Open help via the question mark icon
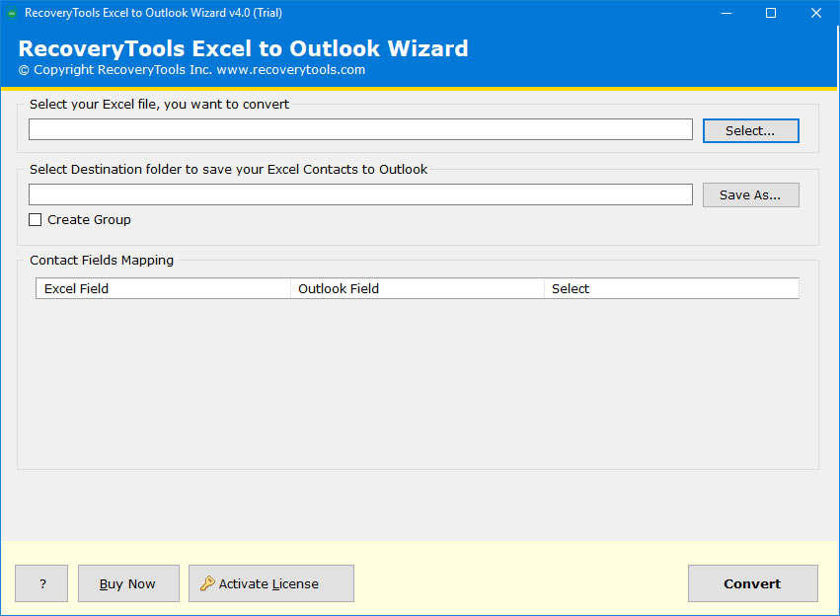840x616 pixels. coord(40,583)
